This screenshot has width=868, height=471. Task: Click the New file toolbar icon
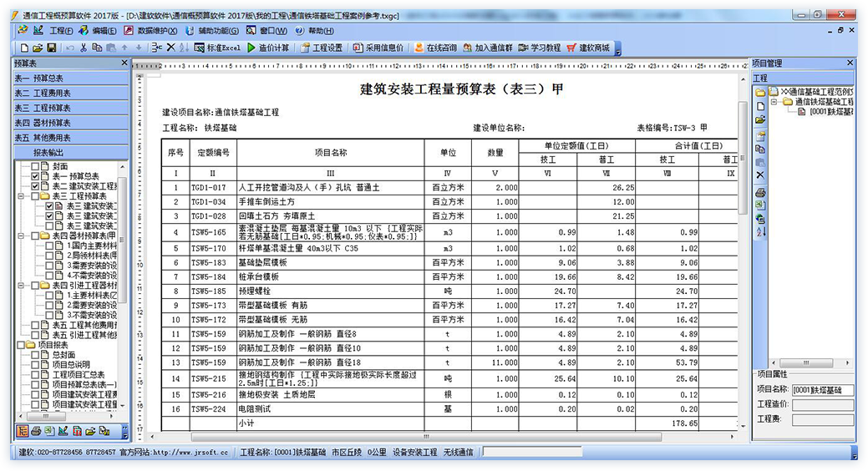tap(24, 48)
